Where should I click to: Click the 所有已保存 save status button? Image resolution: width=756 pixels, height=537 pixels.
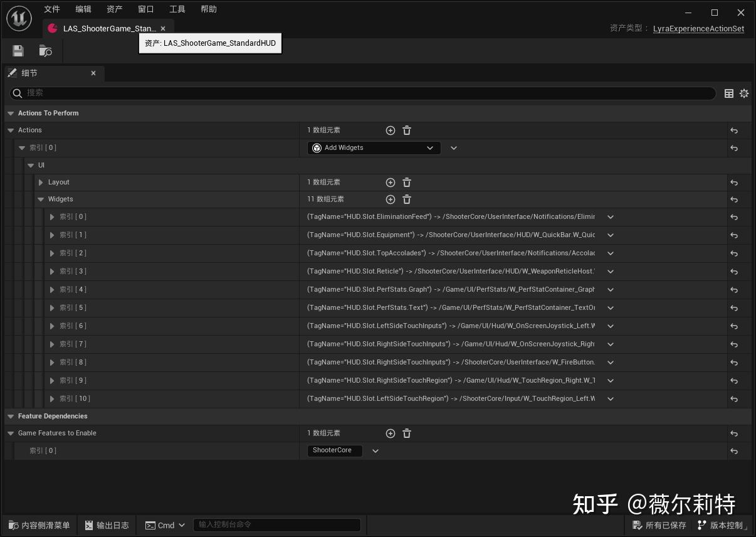(659, 525)
